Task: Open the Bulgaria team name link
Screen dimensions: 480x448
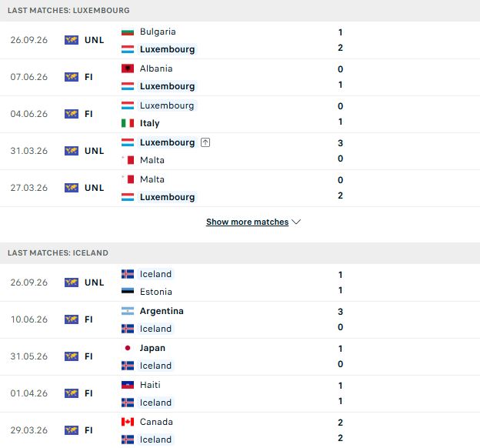Action: coord(158,32)
